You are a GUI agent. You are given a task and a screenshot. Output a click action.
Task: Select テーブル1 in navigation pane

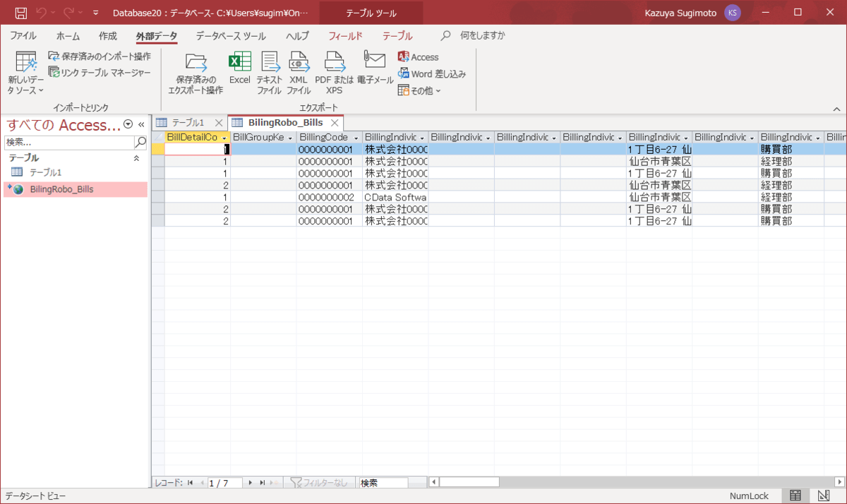pos(76,172)
